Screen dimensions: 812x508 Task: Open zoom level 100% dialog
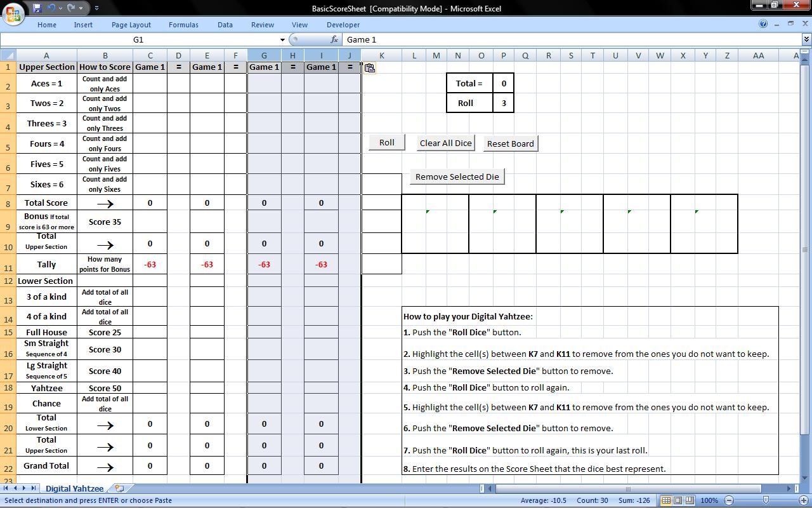pyautogui.click(x=709, y=500)
